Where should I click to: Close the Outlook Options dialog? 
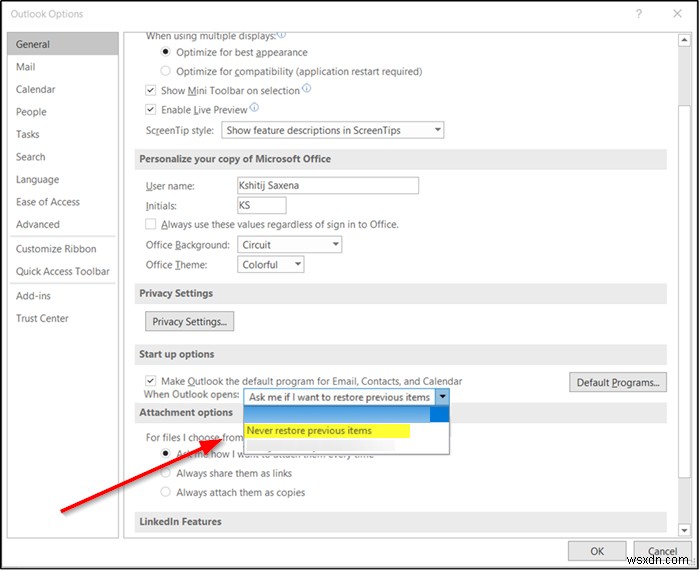677,14
